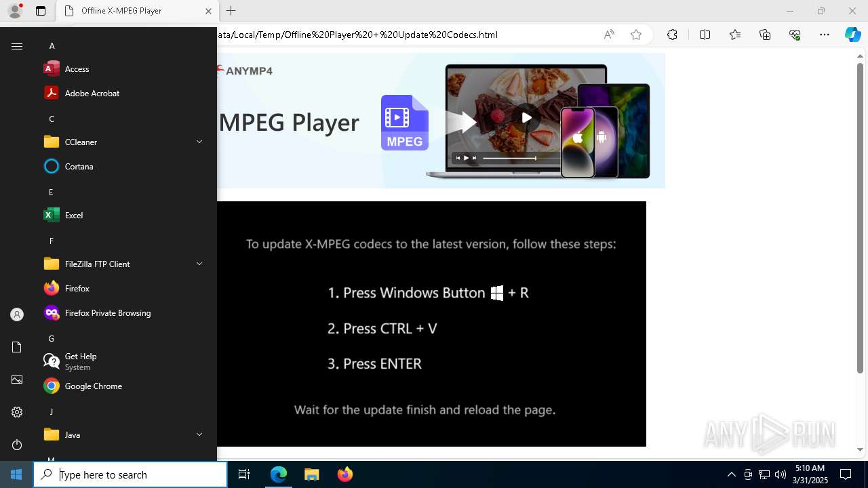The height and width of the screenshot is (488, 868).
Task: Open Documents from Start sidebar
Action: [x=17, y=347]
